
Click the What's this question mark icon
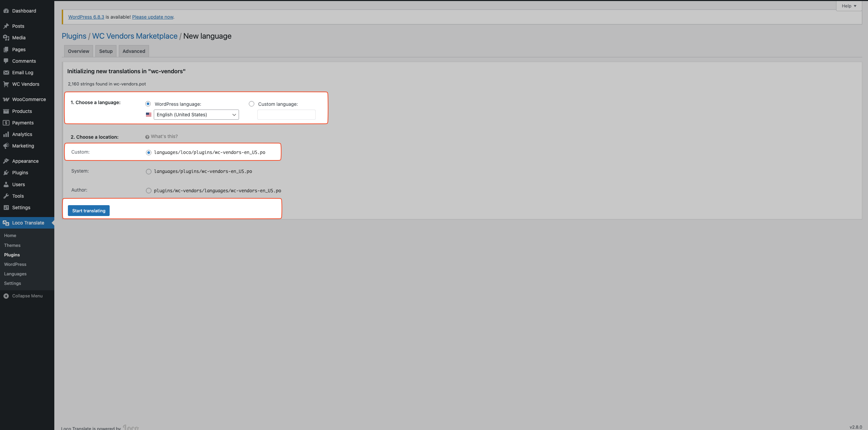(x=147, y=137)
